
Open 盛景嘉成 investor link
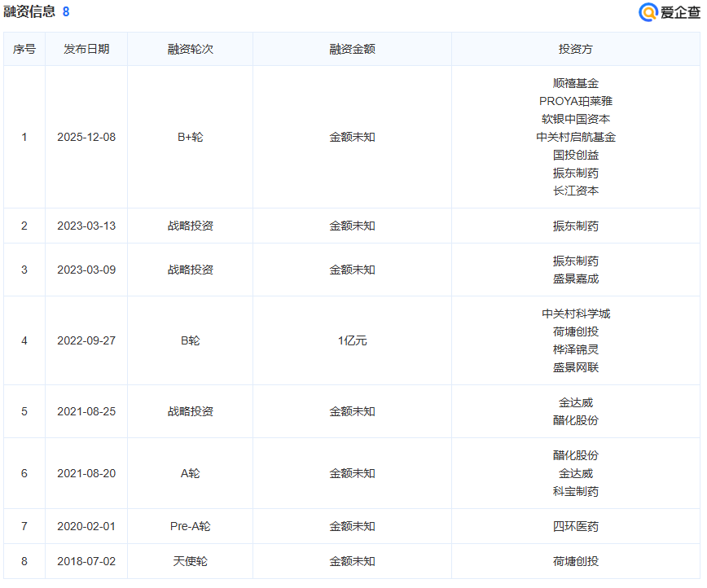click(x=575, y=279)
